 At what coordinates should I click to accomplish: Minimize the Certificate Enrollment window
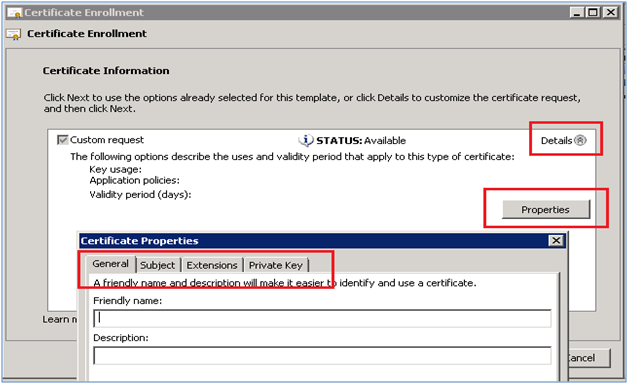577,12
